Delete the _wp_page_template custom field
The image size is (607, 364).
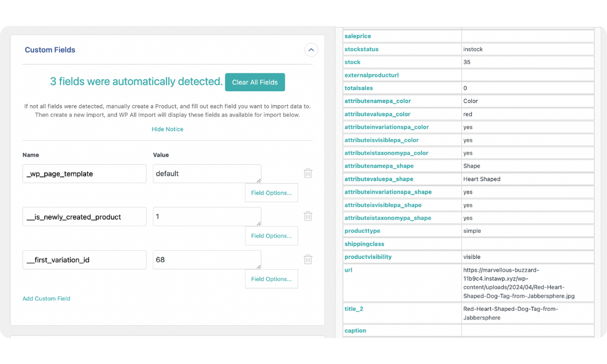point(308,173)
